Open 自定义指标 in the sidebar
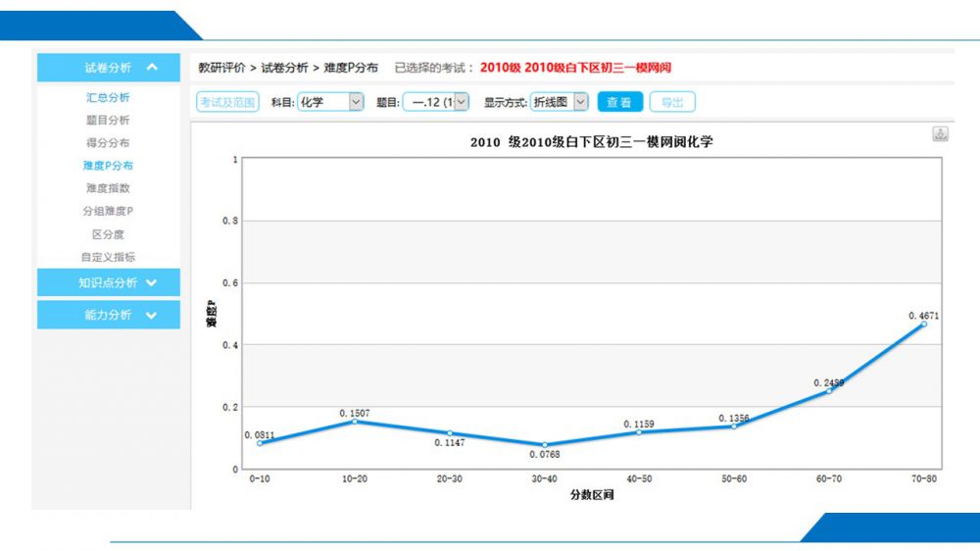The height and width of the screenshot is (551, 980). tap(108, 257)
